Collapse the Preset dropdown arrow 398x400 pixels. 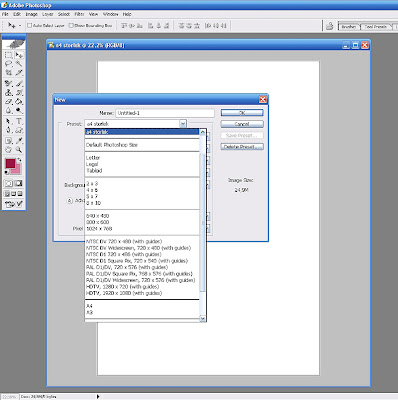pos(183,124)
